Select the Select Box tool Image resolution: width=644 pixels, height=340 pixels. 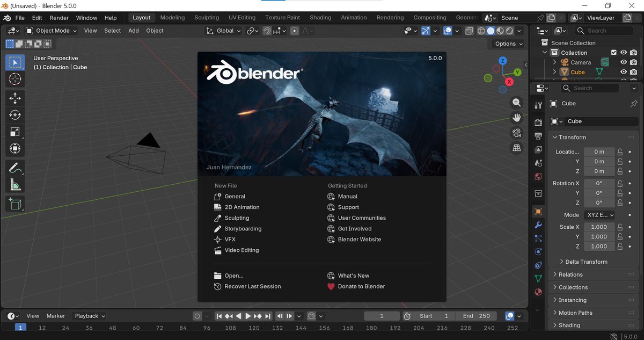click(x=15, y=62)
